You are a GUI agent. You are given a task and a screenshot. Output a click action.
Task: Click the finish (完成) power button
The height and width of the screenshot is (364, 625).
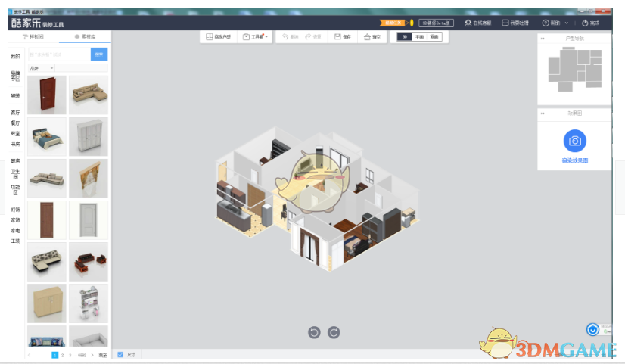[x=591, y=23]
